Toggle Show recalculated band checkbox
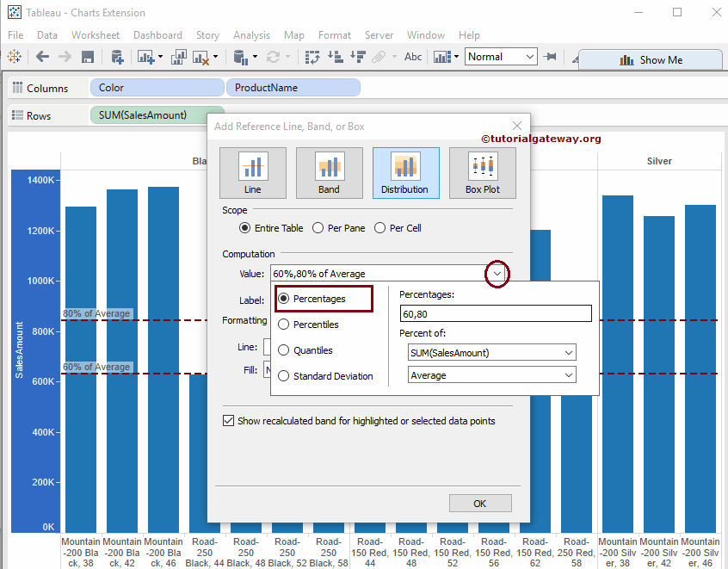The image size is (728, 569). (229, 421)
